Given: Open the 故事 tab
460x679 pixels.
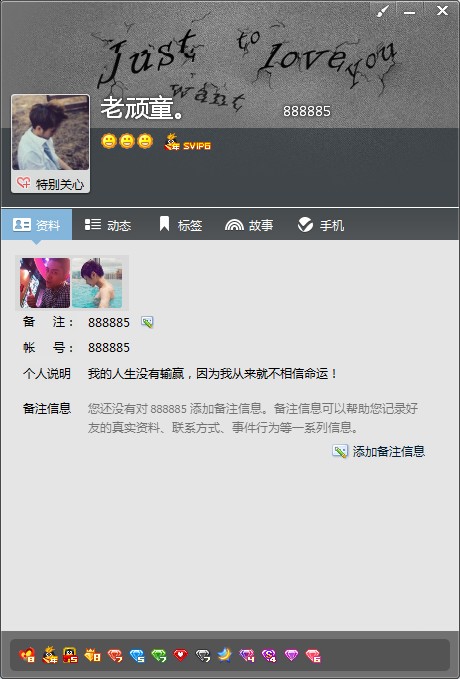Looking at the screenshot, I should click(249, 225).
